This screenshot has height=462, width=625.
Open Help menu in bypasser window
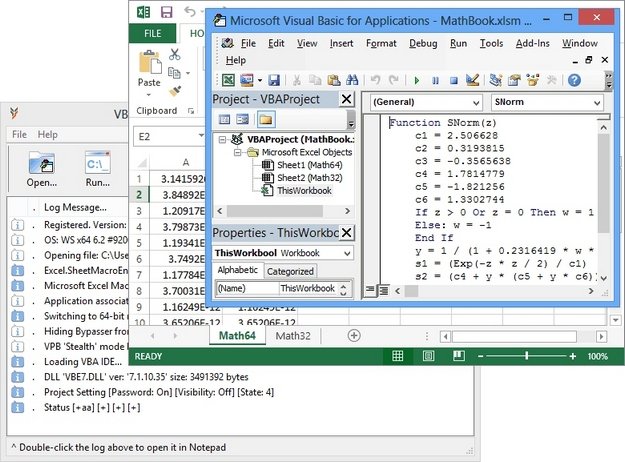tap(47, 134)
